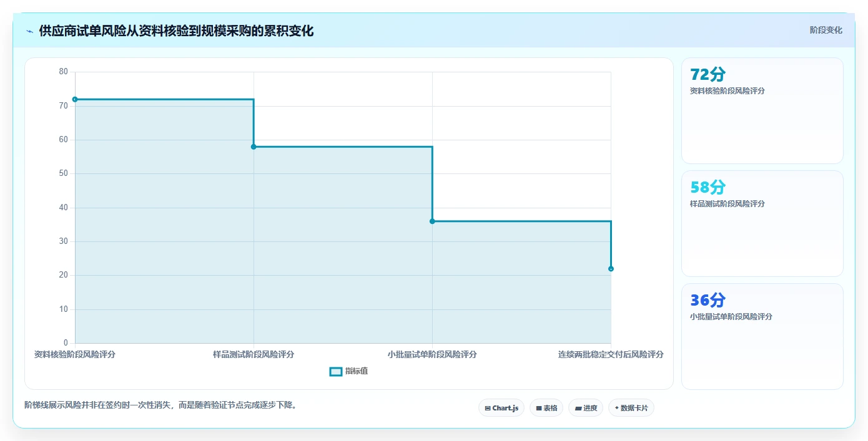Click the 资料核验阶段风险评分 x-axis label
This screenshot has width=868, height=441.
click(x=75, y=354)
